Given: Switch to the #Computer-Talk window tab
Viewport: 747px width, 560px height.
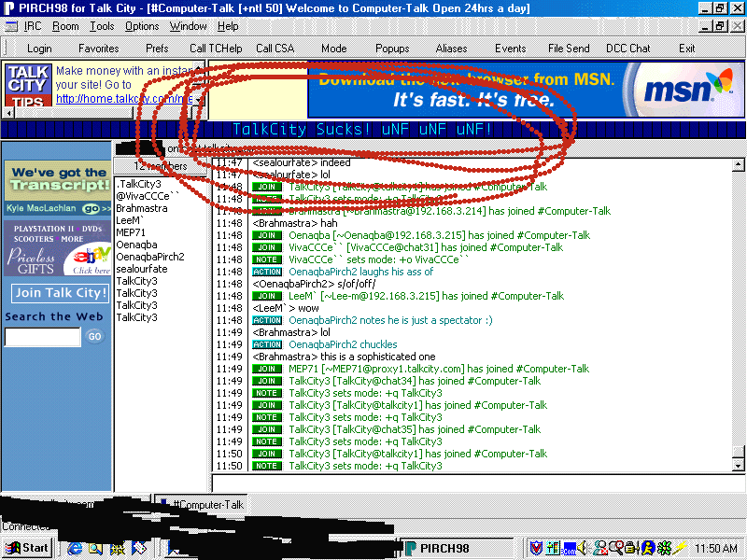Looking at the screenshot, I should coord(207,505).
